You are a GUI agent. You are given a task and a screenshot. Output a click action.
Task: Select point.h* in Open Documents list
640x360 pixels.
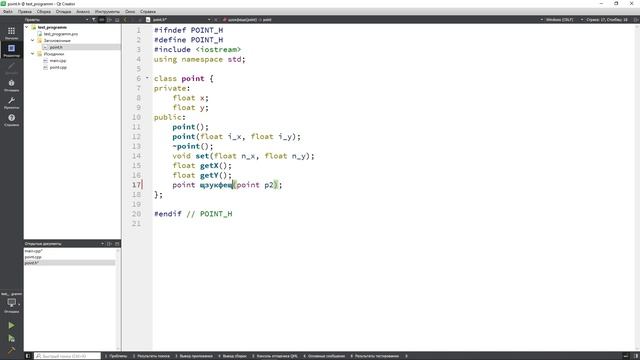69,263
